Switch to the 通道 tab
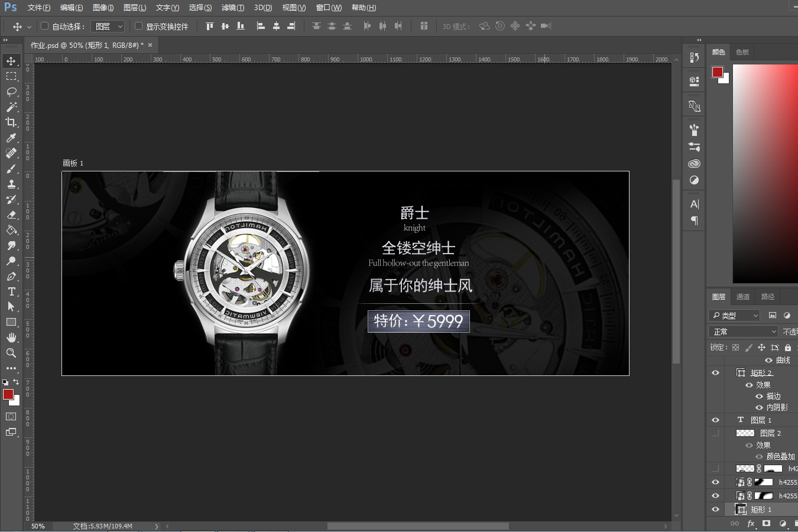 pyautogui.click(x=743, y=297)
